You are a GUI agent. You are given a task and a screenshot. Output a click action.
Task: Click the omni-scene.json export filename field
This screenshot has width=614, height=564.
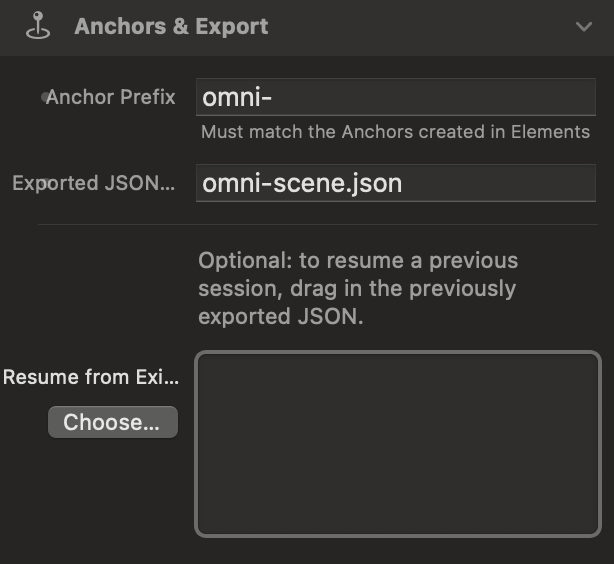point(396,183)
